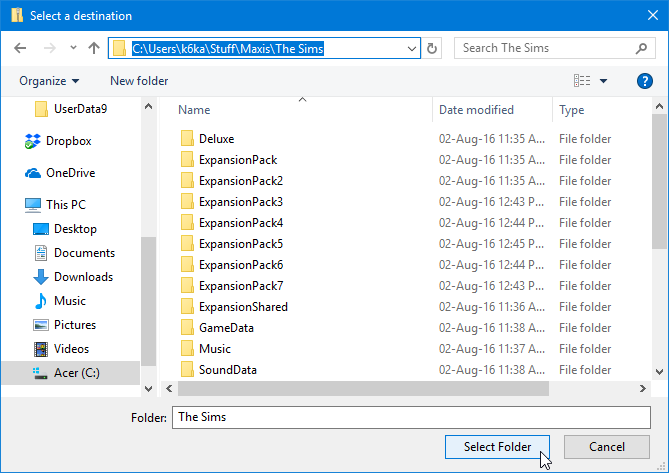The height and width of the screenshot is (473, 669).
Task: Open the view options dropdown arrow
Action: [x=603, y=81]
